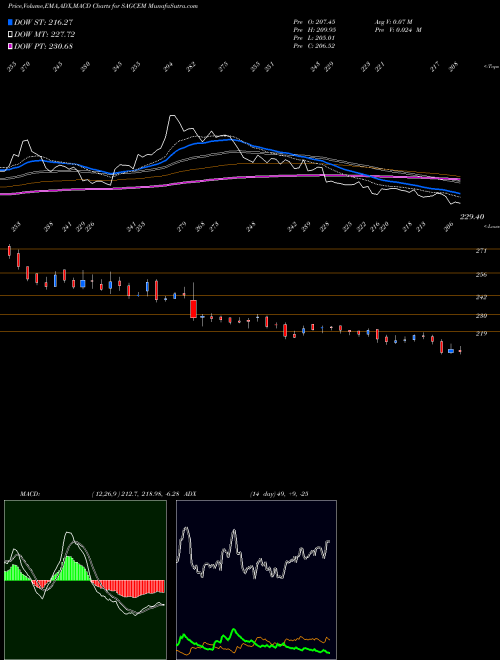Click the 'Pre C: 206.52' close value
The width and height of the screenshot is (500, 660).
[x=314, y=46]
